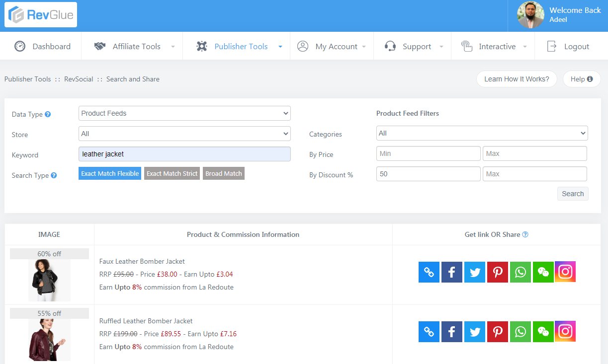Expand the Store selection dropdown
The width and height of the screenshot is (608, 364).
click(x=184, y=134)
